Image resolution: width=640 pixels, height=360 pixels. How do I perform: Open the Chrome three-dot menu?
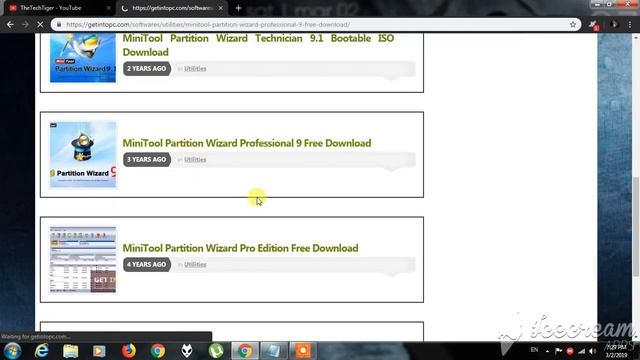[630, 24]
